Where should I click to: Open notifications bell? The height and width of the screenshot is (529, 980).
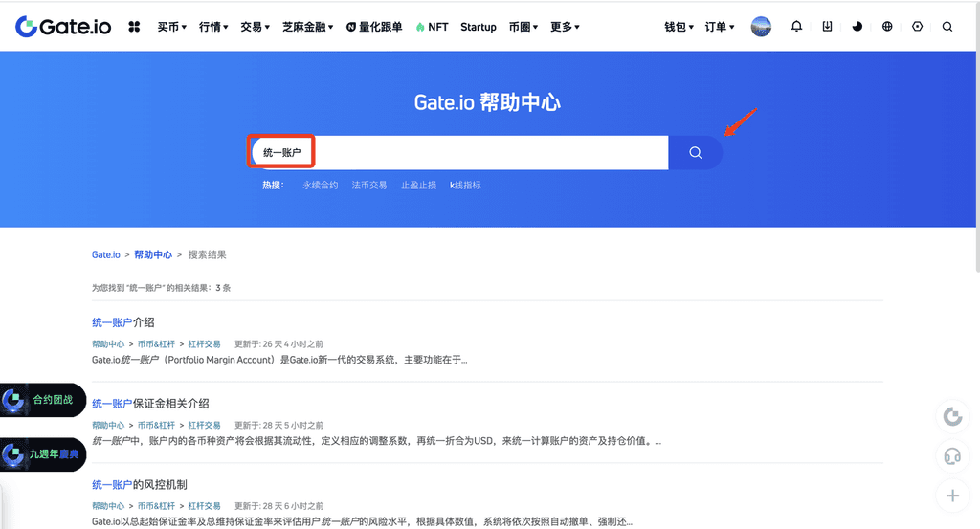point(796,27)
